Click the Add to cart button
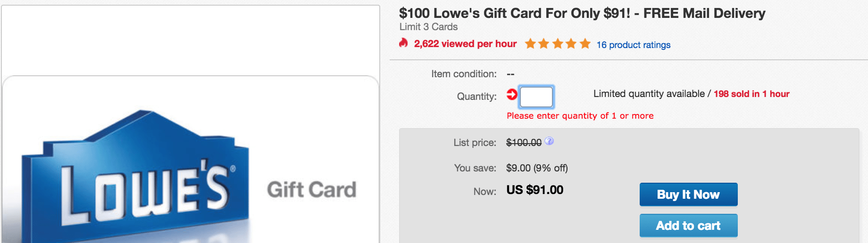The width and height of the screenshot is (868, 243). [688, 226]
